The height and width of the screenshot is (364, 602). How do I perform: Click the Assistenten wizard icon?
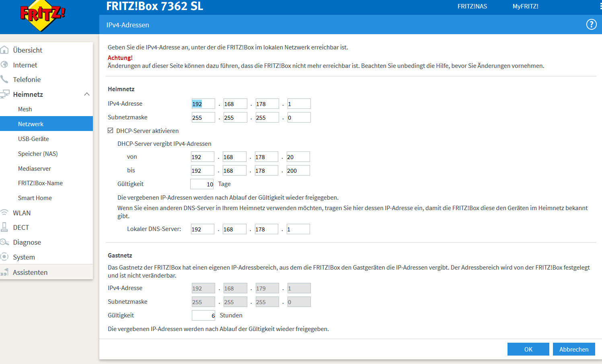coord(4,272)
